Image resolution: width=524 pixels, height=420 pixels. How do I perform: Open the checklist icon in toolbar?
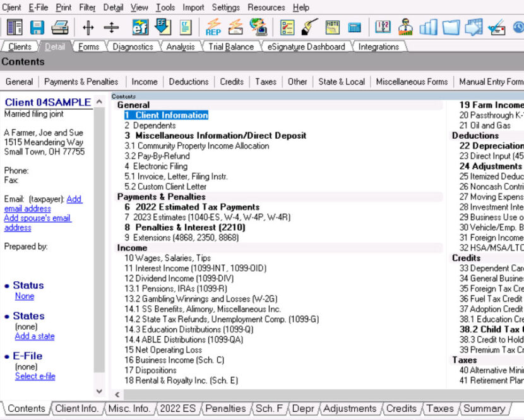tap(287, 27)
